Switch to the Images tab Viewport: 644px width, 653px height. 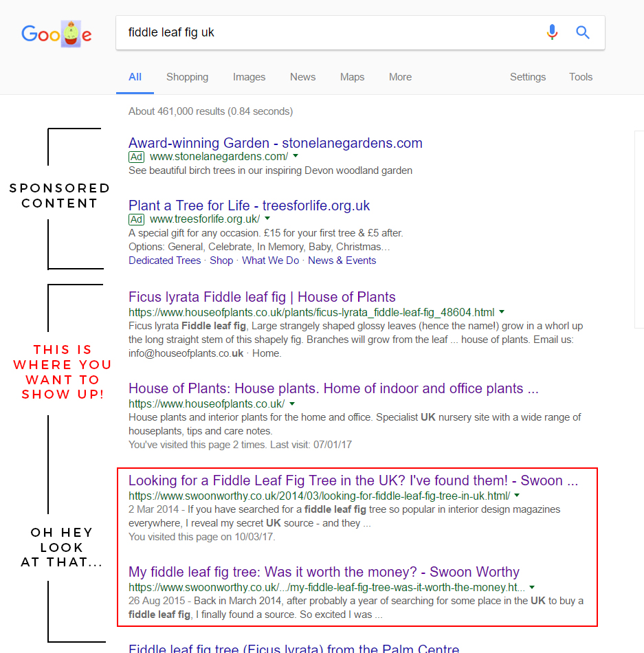[249, 77]
